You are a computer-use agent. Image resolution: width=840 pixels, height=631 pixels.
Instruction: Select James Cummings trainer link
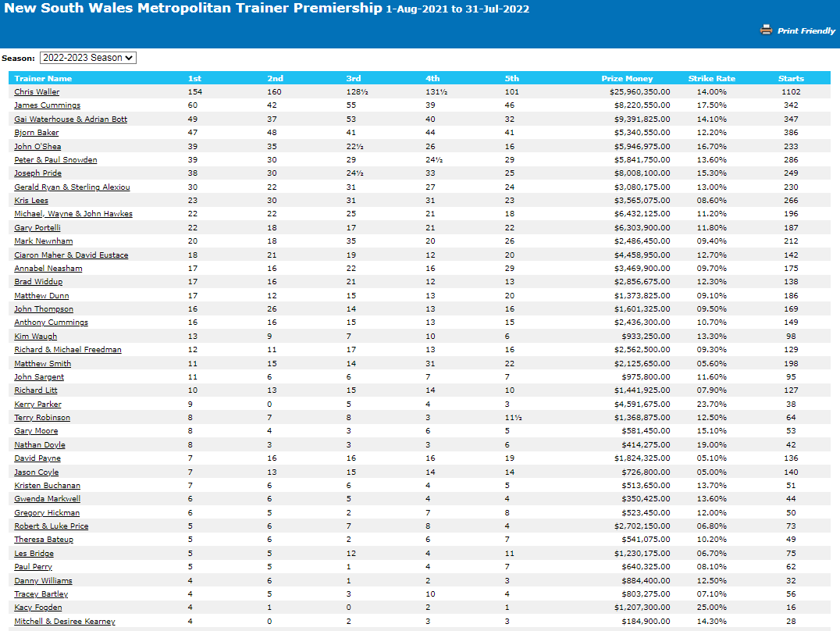click(x=47, y=105)
